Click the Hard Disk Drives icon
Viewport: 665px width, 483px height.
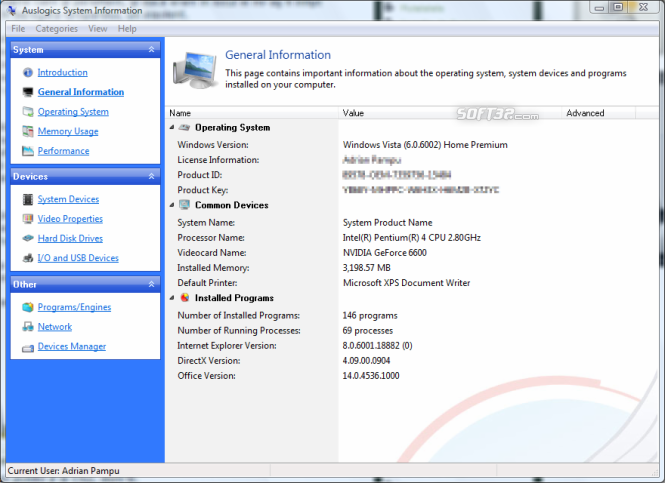coord(28,238)
